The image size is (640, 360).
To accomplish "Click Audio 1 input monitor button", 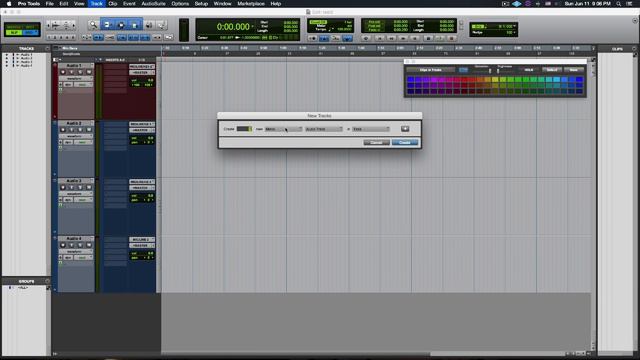I will (71, 72).
